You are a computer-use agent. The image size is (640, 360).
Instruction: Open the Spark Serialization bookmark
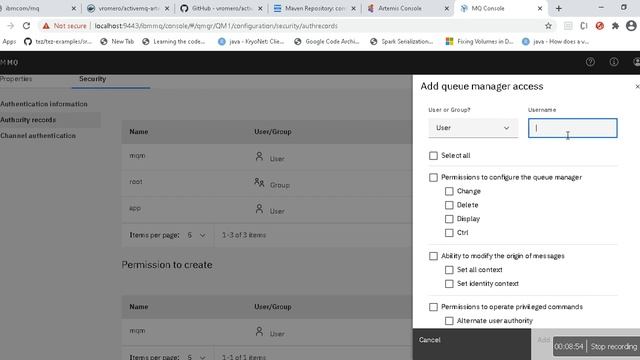tap(402, 42)
